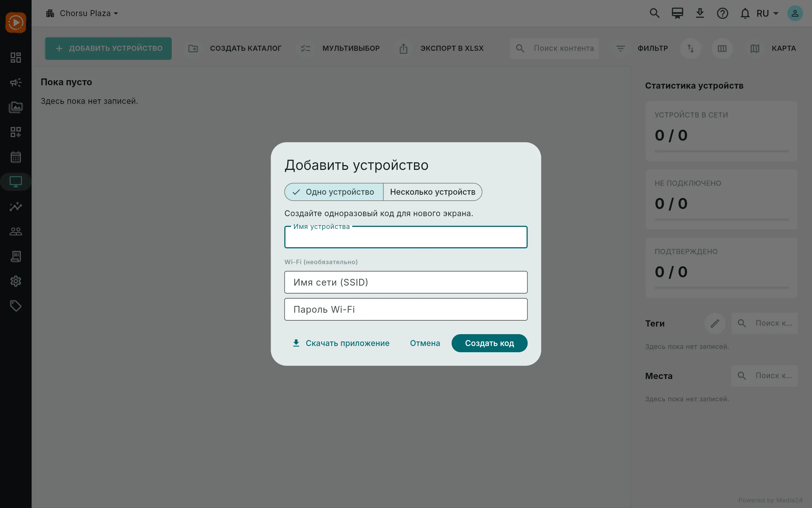812x508 pixels.
Task: Focus the Пароль Wi-Fi field
Action: click(x=406, y=309)
